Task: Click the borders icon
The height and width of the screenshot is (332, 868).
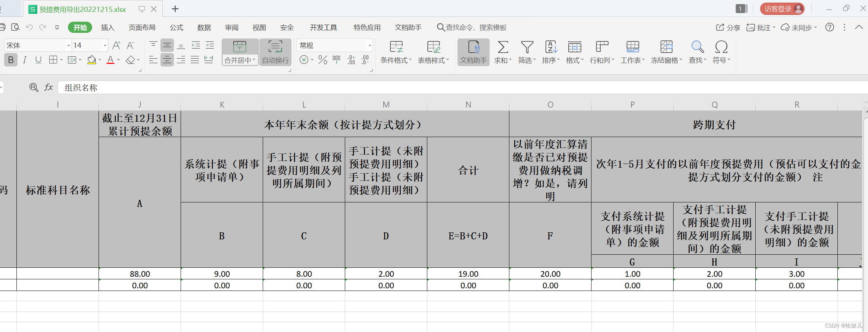Action: click(53, 60)
